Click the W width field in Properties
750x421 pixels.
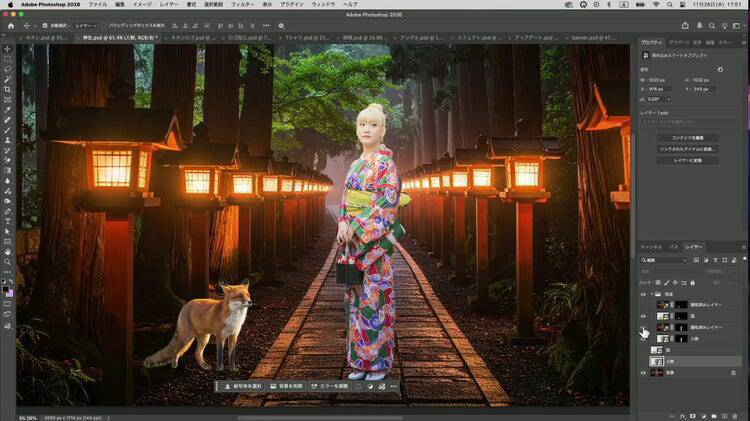pyautogui.click(x=659, y=80)
